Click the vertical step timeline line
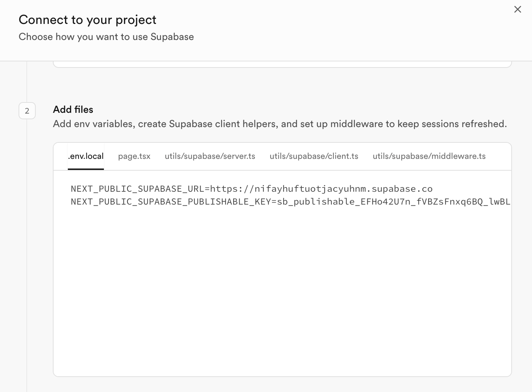Screen dimensions: 532x392 [x=27, y=250]
